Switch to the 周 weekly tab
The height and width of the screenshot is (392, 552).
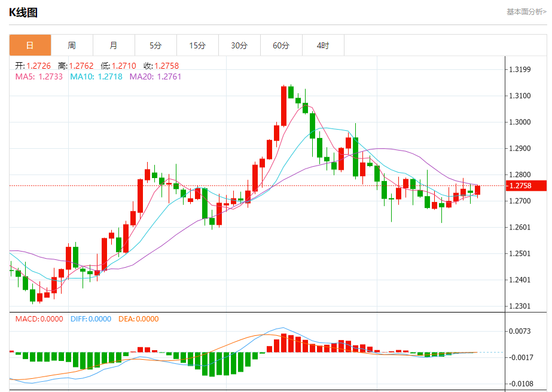click(x=72, y=45)
